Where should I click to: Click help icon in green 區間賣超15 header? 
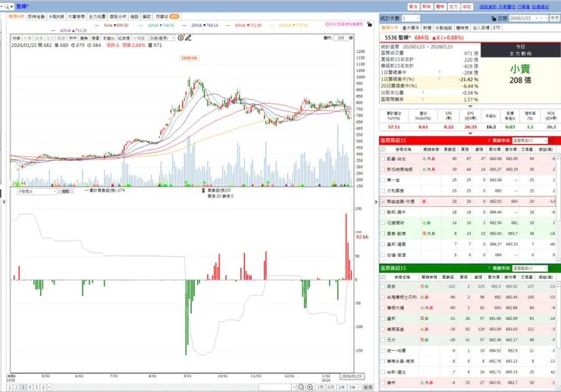coord(489,268)
